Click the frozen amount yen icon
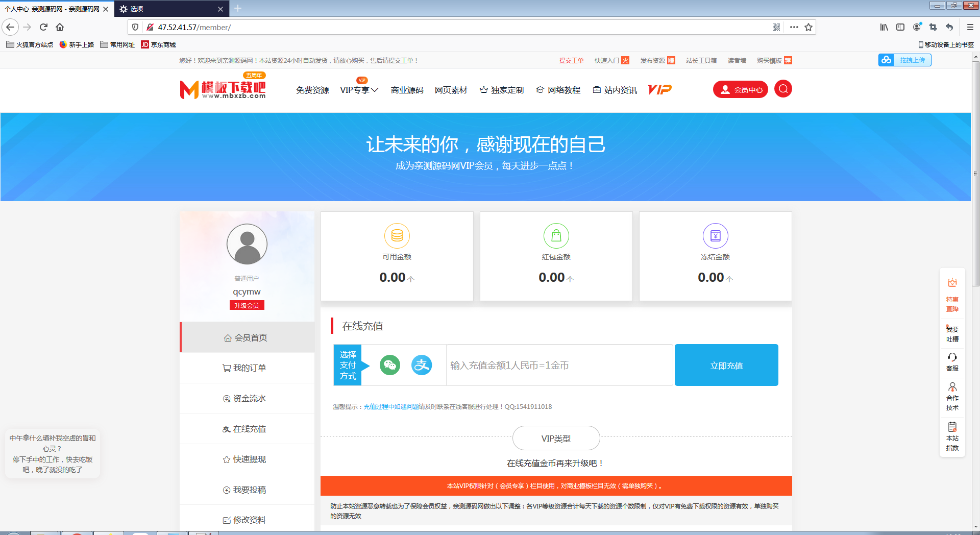Screen dimensions: 980x535 [x=716, y=236]
